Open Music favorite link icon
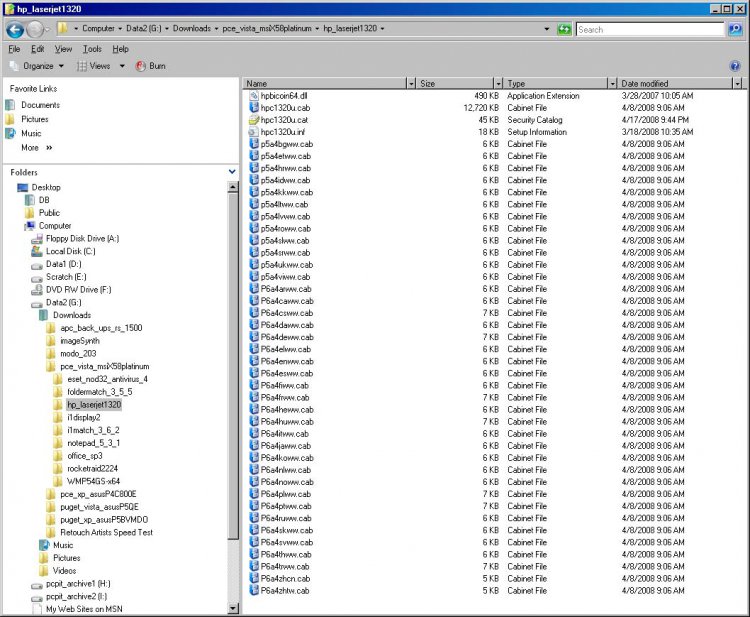 click(11, 133)
